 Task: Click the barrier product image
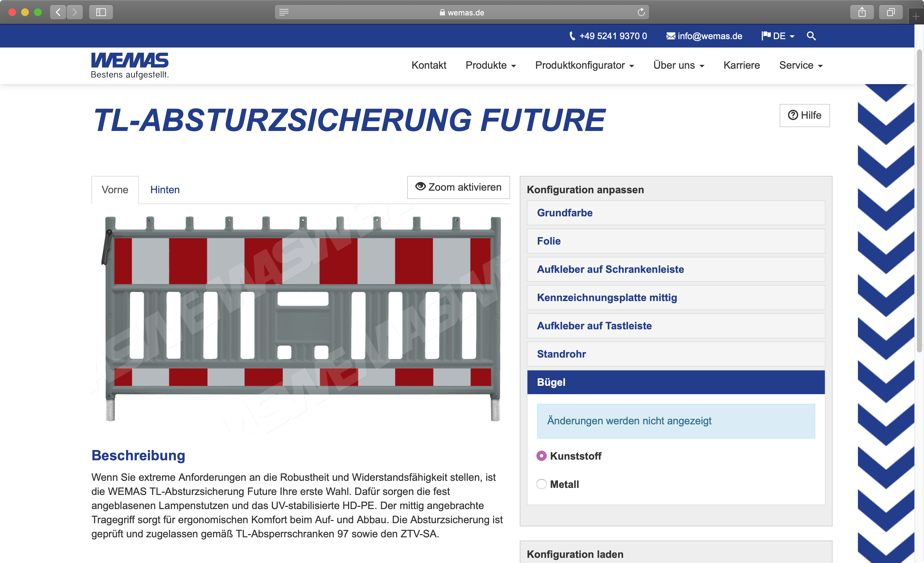click(x=301, y=318)
